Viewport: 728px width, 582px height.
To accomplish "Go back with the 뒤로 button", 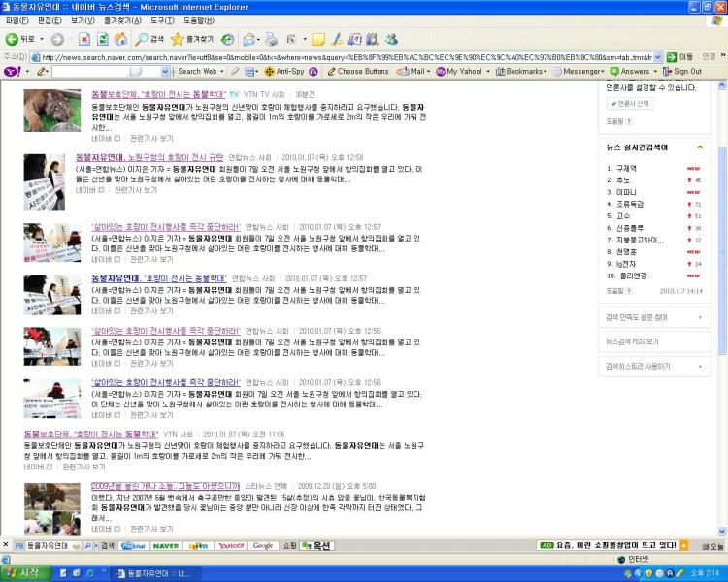I will tap(20, 39).
